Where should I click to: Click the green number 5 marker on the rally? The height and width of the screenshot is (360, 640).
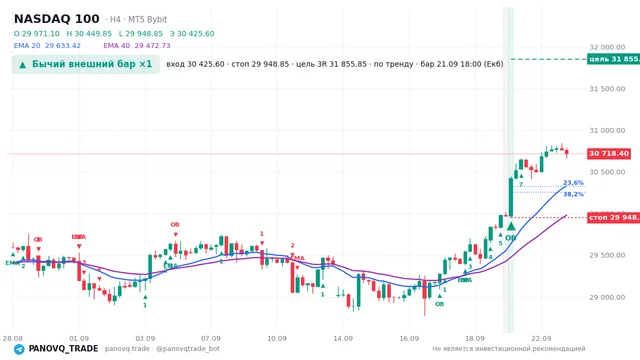pos(500,243)
